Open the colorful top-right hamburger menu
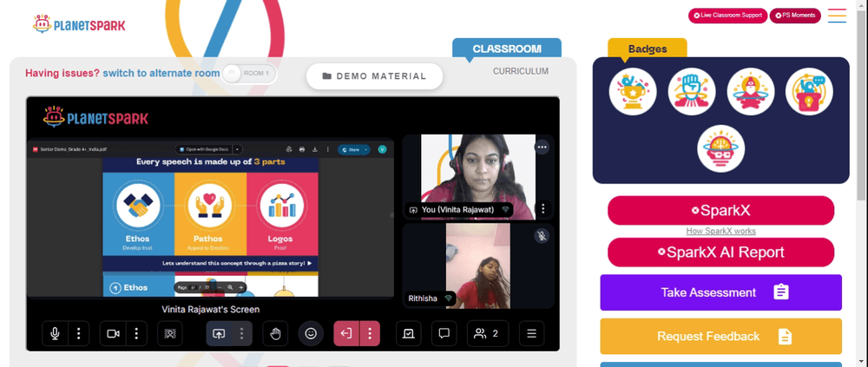The width and height of the screenshot is (868, 367). [x=837, y=16]
